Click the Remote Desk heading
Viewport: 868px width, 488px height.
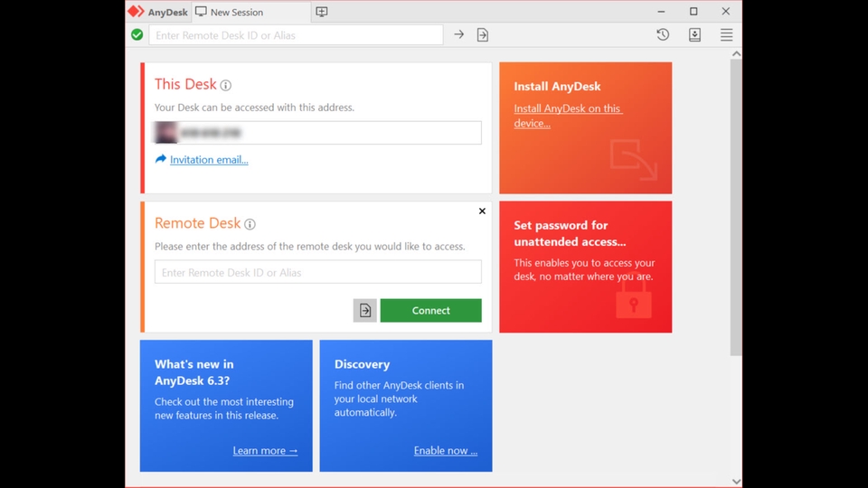[x=198, y=223]
